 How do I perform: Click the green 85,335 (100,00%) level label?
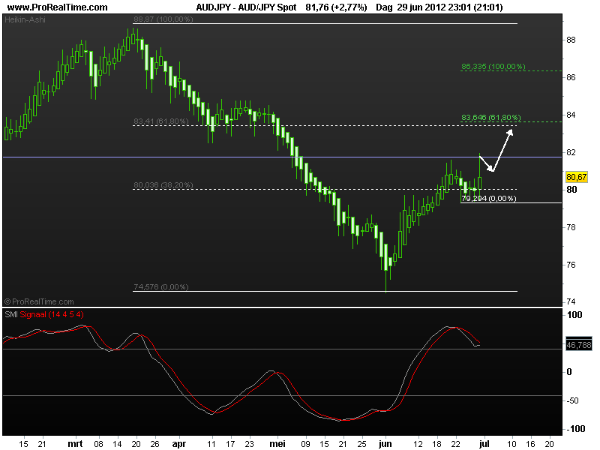tap(493, 67)
